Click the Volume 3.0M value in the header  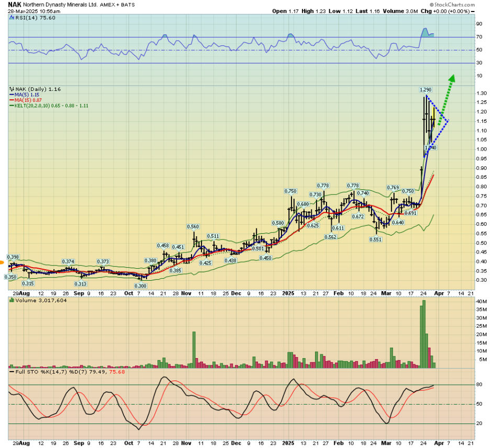click(x=400, y=11)
